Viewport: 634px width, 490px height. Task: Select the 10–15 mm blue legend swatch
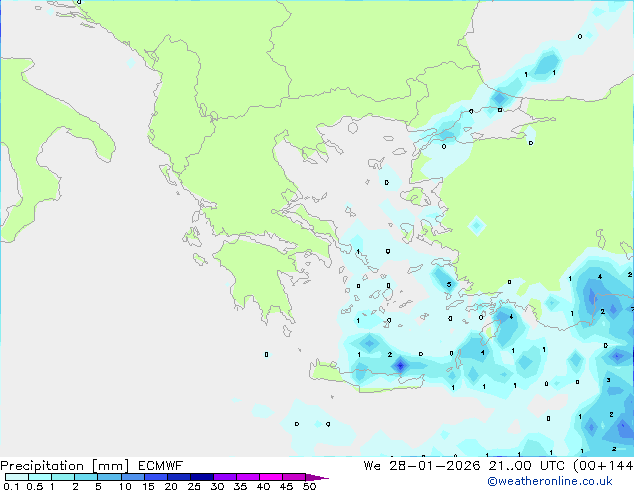pyautogui.click(x=133, y=477)
